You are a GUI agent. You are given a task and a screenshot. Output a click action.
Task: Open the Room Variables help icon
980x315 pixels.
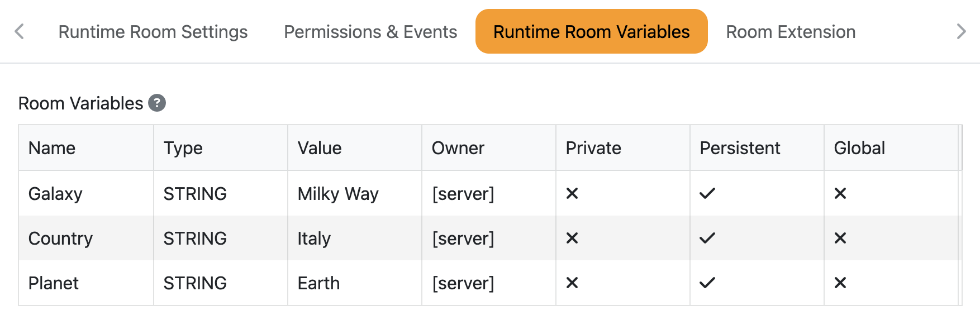click(x=157, y=103)
